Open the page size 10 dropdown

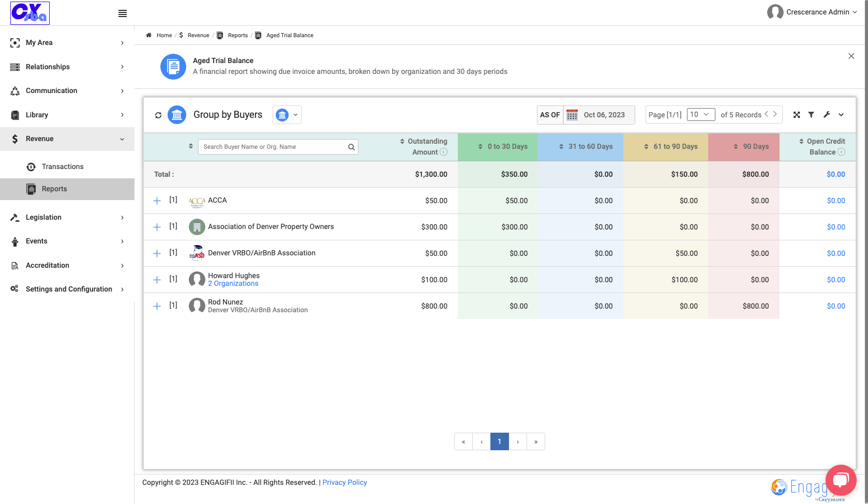pos(701,115)
